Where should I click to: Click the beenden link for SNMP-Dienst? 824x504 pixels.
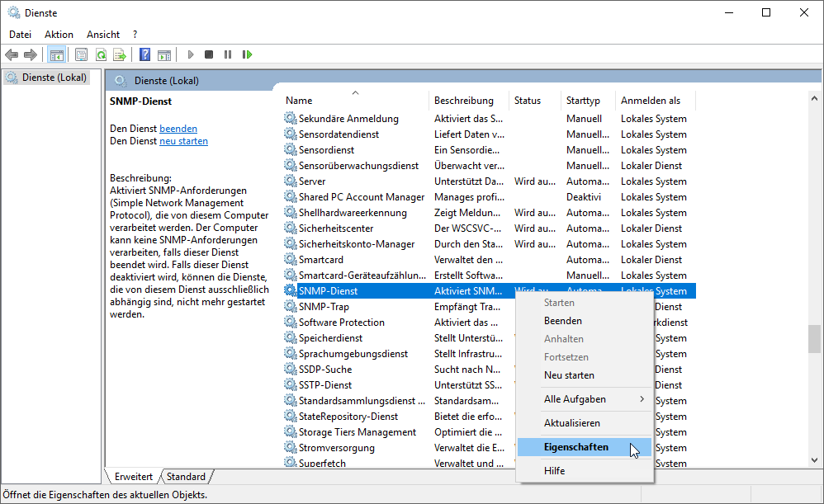point(178,129)
